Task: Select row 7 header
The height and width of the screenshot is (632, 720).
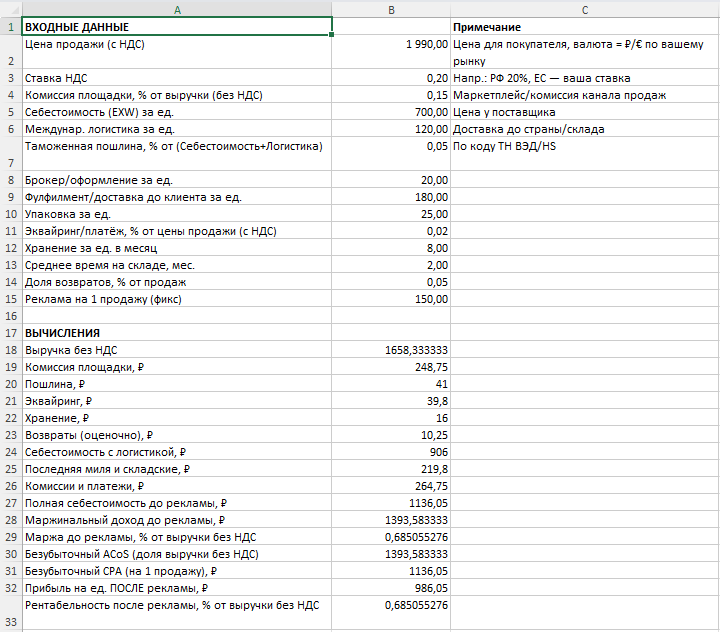Action: (11, 154)
